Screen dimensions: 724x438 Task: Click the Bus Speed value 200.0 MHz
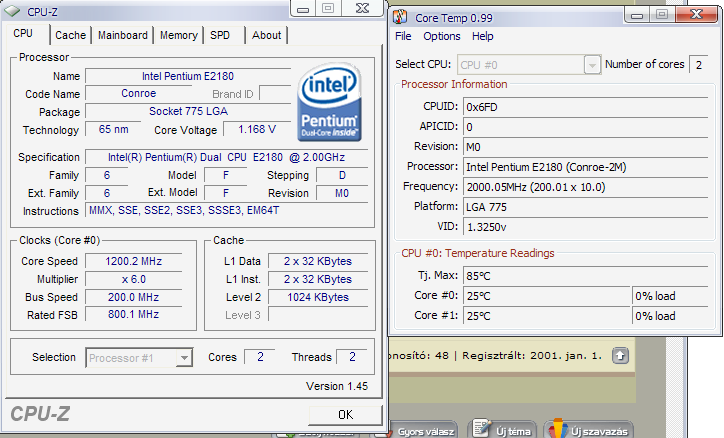point(133,297)
